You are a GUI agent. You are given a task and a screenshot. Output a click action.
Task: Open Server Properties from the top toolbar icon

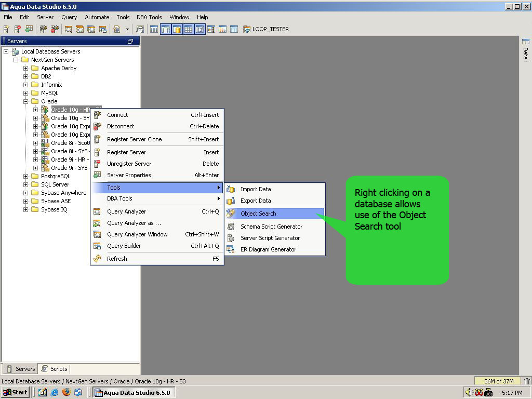click(x=29, y=29)
